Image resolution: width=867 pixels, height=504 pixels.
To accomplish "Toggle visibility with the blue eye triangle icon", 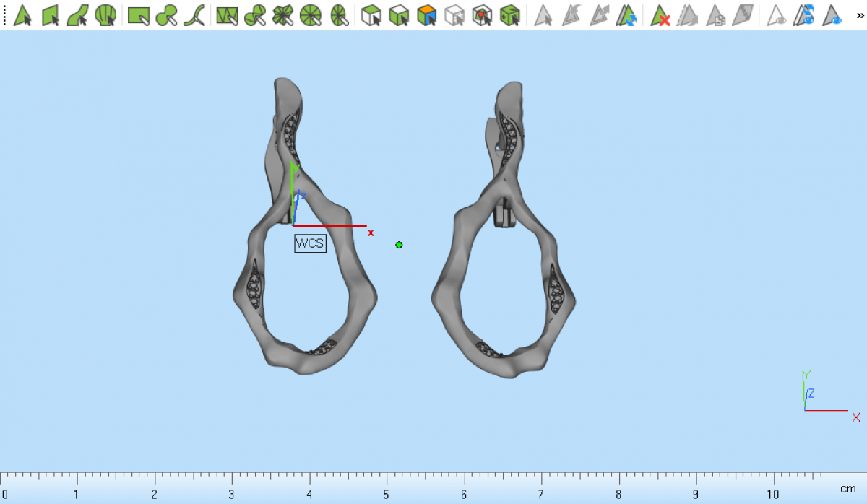I will pyautogui.click(x=833, y=15).
